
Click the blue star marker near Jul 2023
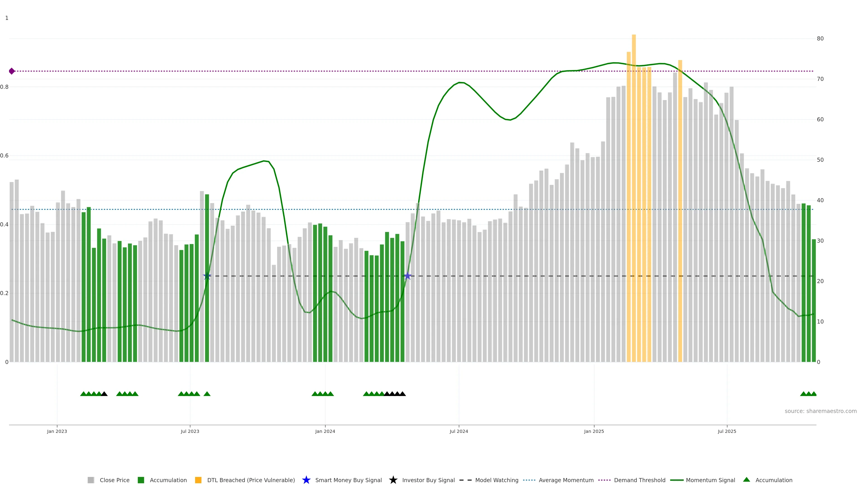pos(207,276)
